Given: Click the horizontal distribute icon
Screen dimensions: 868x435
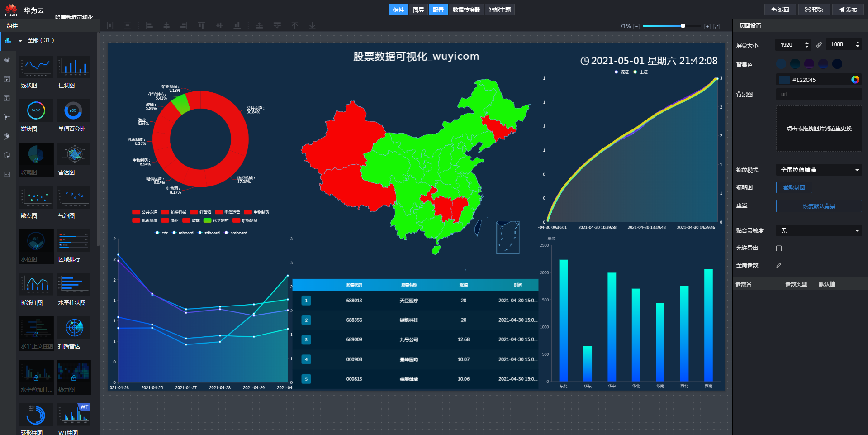Looking at the screenshot, I should click(110, 26).
